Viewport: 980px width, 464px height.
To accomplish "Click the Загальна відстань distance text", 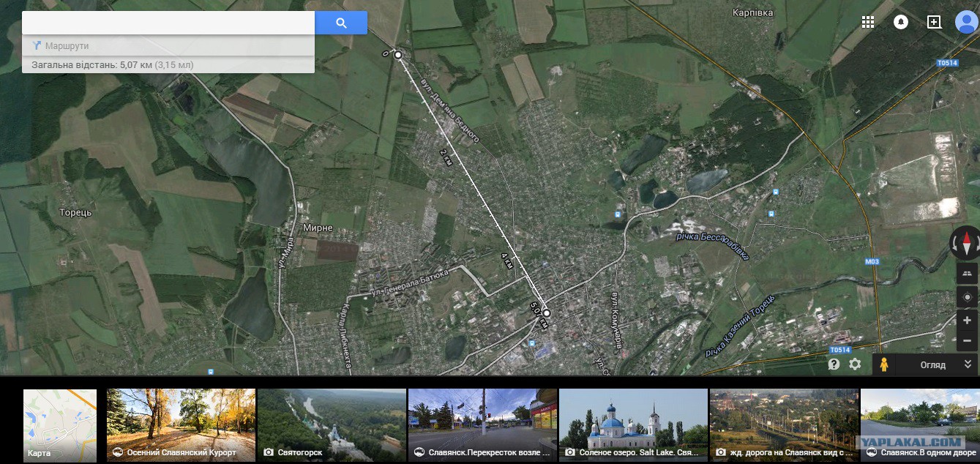I will click(112, 65).
